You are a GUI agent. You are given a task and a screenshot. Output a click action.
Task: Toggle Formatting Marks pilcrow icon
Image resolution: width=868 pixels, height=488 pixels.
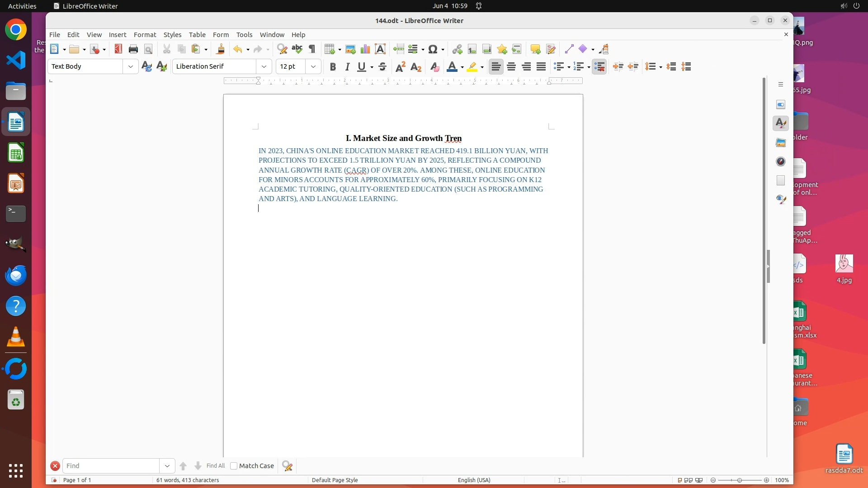coord(312,49)
